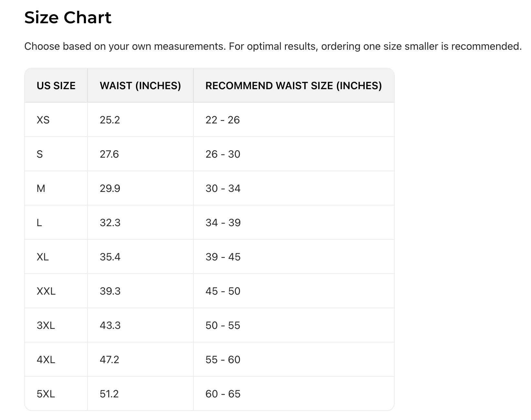Click the RECOMMEND WAIST SIZE header
Viewport: 531px width, 420px height.
(x=293, y=86)
